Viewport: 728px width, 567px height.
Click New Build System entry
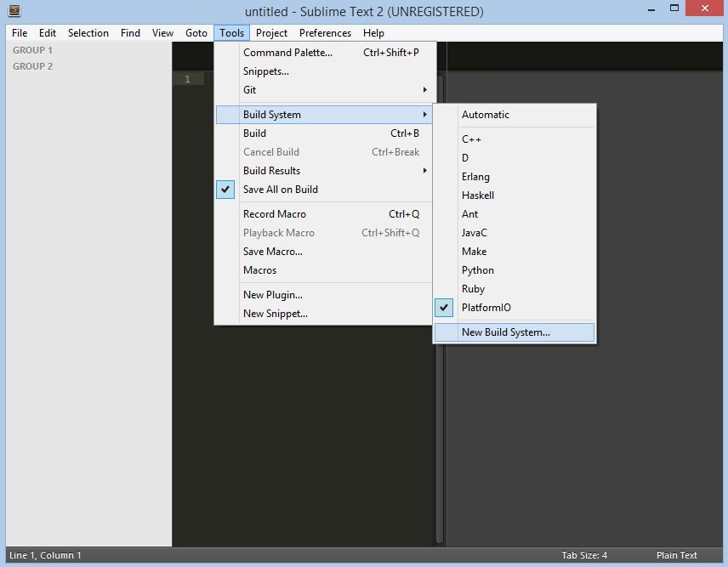(515, 332)
